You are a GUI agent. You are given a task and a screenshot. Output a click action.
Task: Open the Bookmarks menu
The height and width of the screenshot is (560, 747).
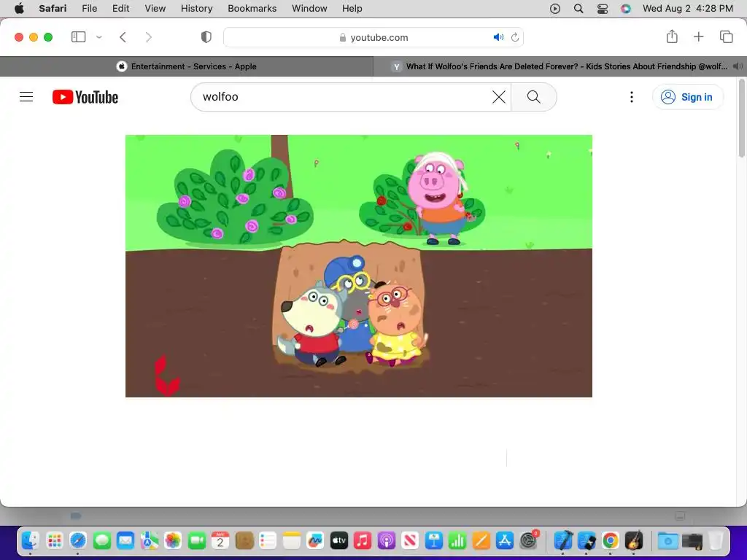pos(252,9)
